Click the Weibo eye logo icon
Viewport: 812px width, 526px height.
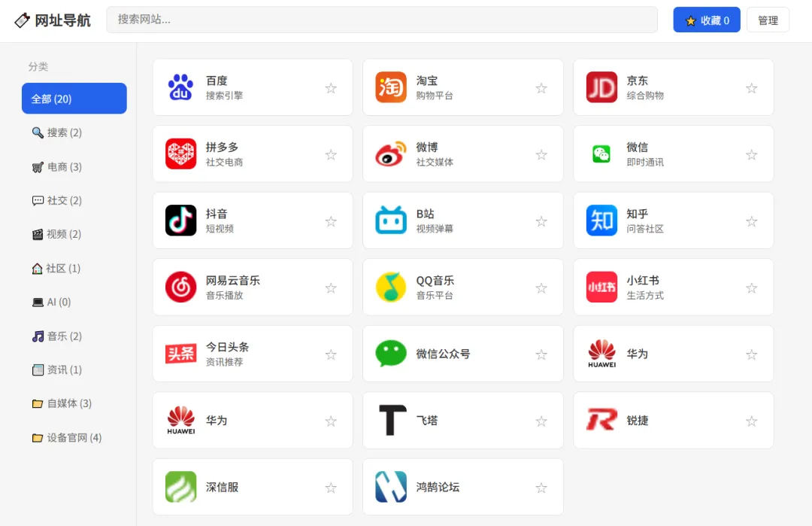pyautogui.click(x=391, y=154)
